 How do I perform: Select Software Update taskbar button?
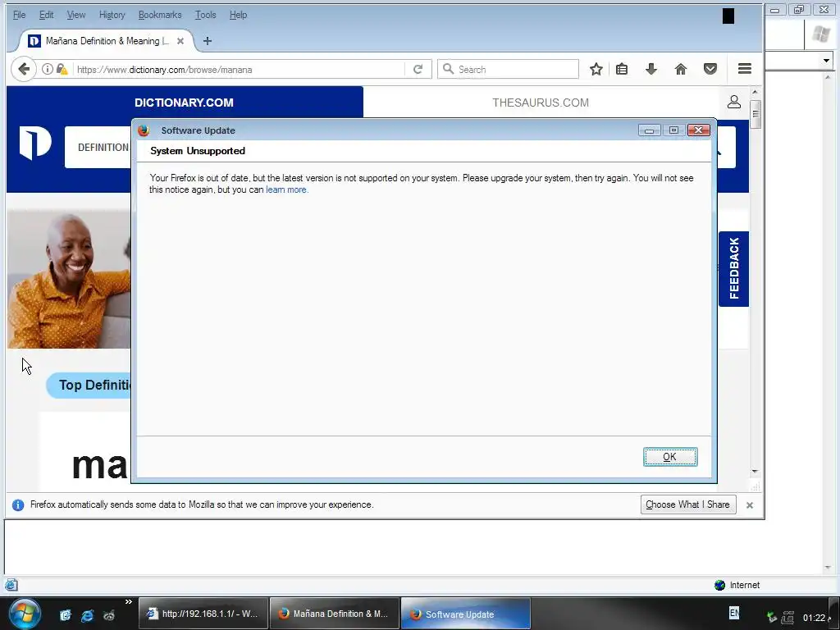pos(466,614)
